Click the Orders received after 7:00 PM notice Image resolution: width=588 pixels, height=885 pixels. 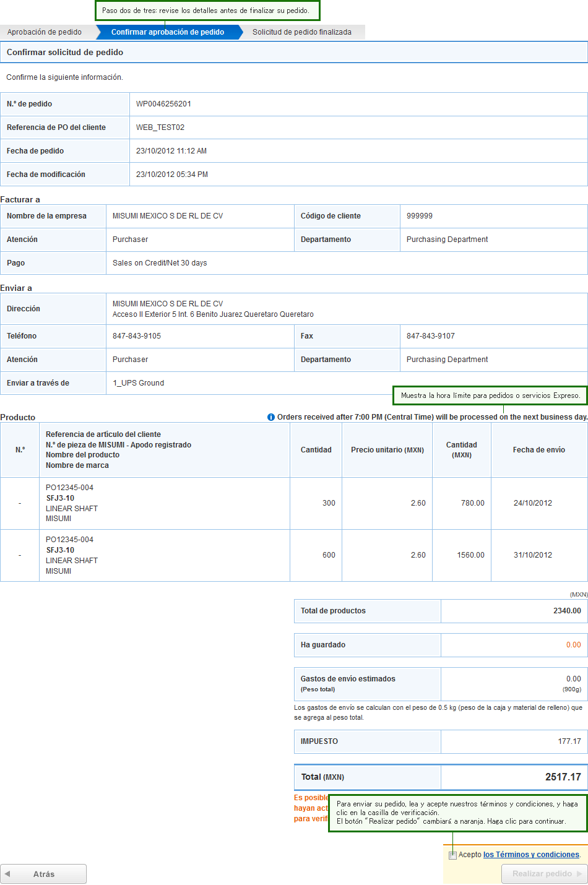click(432, 417)
